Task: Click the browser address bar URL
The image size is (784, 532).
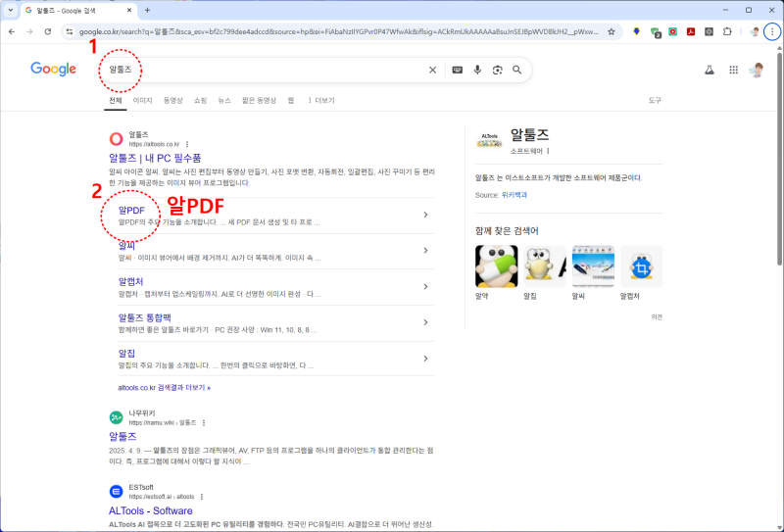Action: (x=338, y=31)
